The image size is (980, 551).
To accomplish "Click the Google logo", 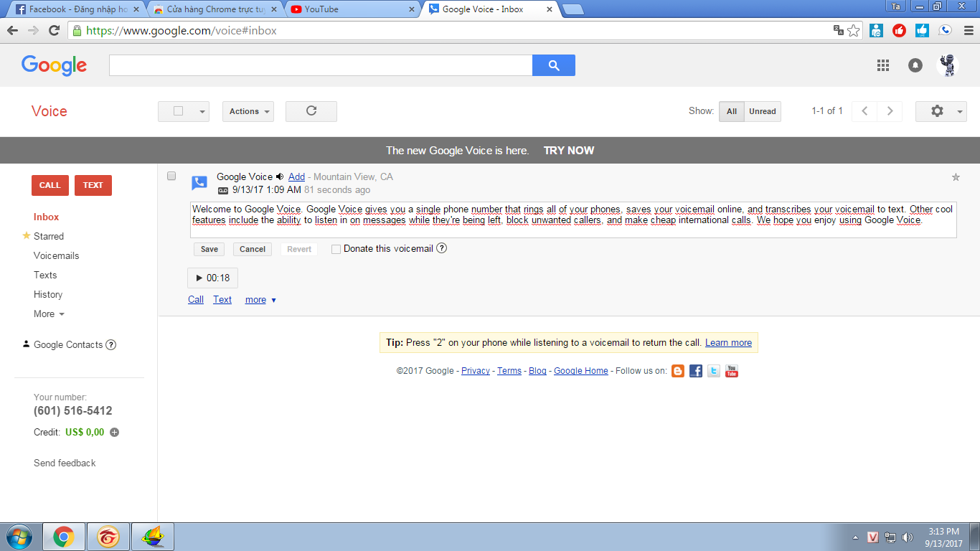I will 55,65.
